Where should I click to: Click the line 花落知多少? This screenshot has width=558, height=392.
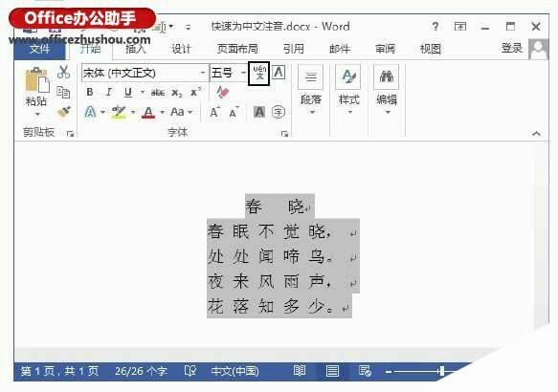coord(271,306)
